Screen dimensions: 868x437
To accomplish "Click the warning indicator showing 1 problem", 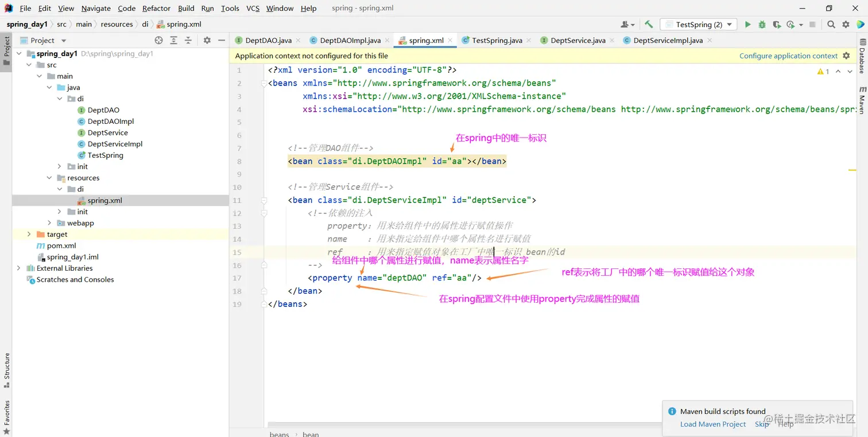I will coord(823,72).
